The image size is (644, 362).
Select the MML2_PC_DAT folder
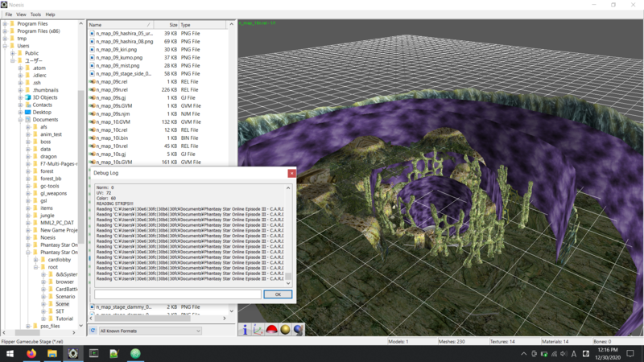[x=57, y=223]
